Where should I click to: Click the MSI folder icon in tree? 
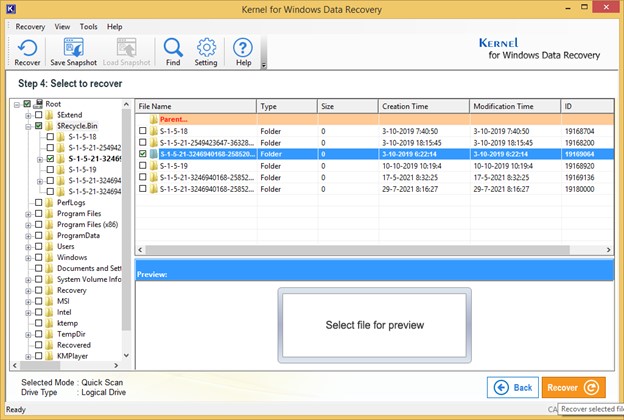tap(49, 301)
